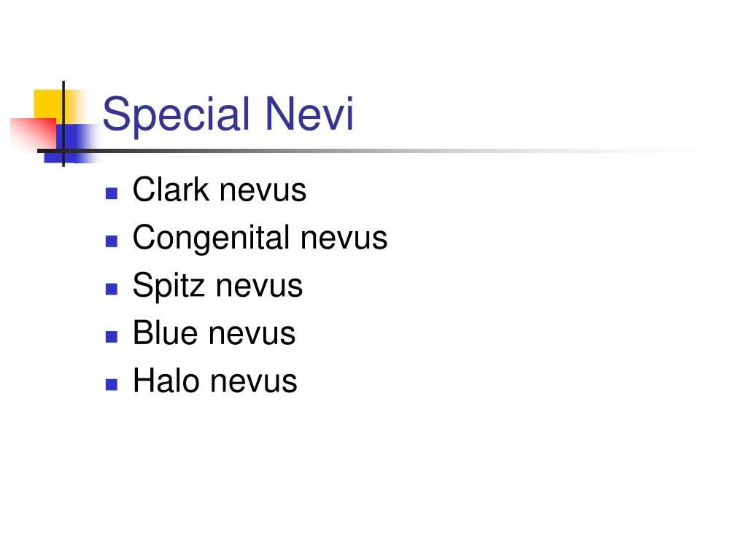
Task: Click the word nevus after Congenital
Action: click(x=344, y=241)
